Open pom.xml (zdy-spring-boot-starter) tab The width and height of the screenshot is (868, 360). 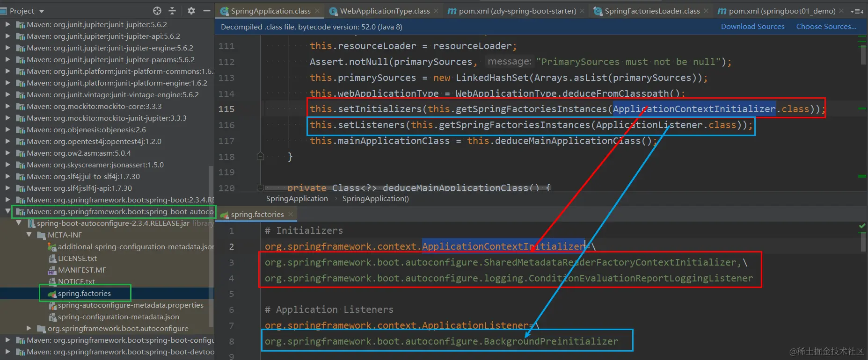(517, 11)
